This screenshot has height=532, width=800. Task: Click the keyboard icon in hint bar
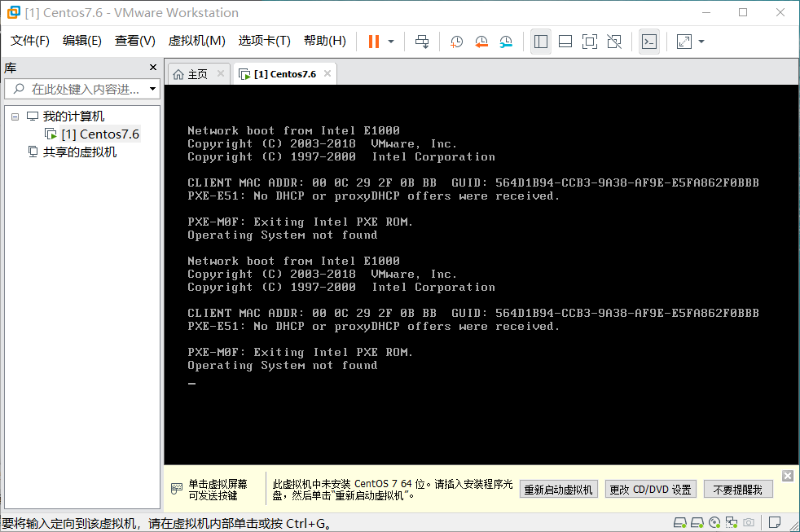[177, 489]
